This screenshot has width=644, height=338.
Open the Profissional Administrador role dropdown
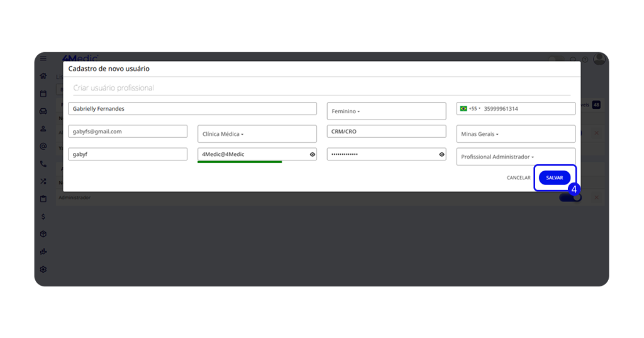click(515, 157)
